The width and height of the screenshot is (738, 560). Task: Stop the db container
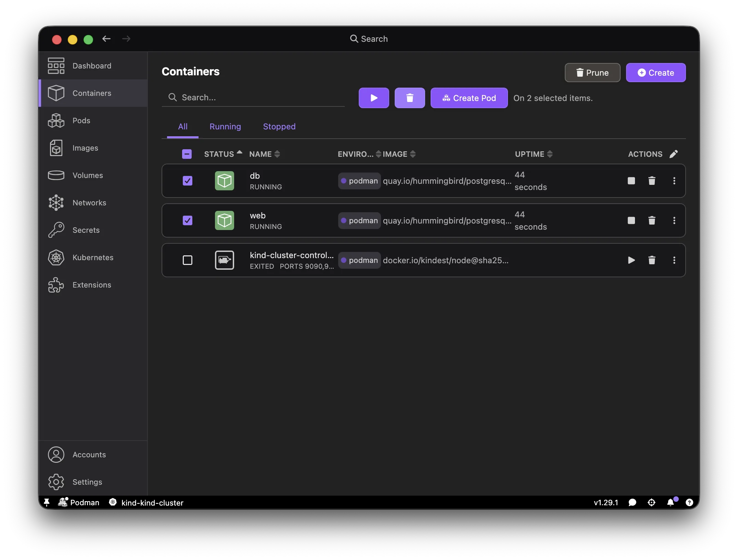click(x=631, y=181)
